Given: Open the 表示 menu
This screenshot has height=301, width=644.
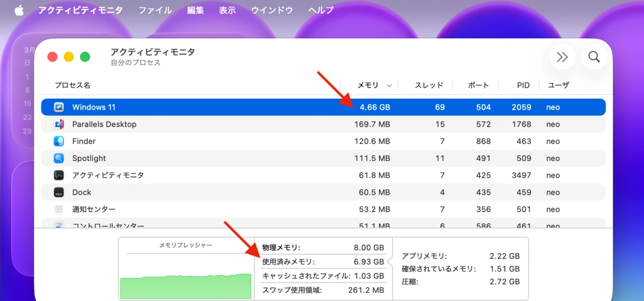Looking at the screenshot, I should tap(227, 10).
